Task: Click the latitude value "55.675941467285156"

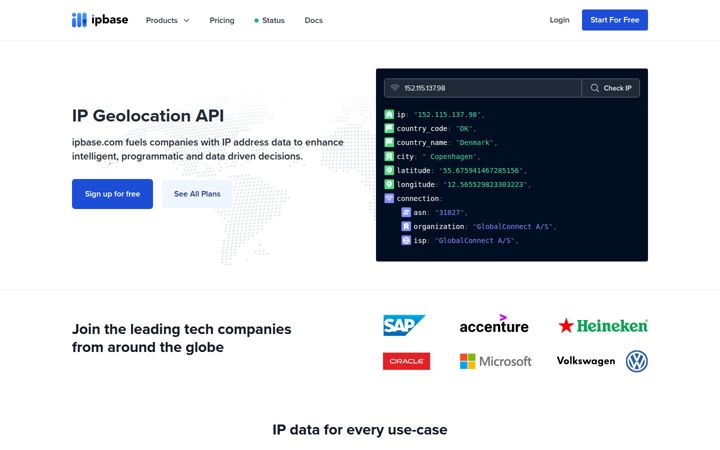Action: (481, 170)
